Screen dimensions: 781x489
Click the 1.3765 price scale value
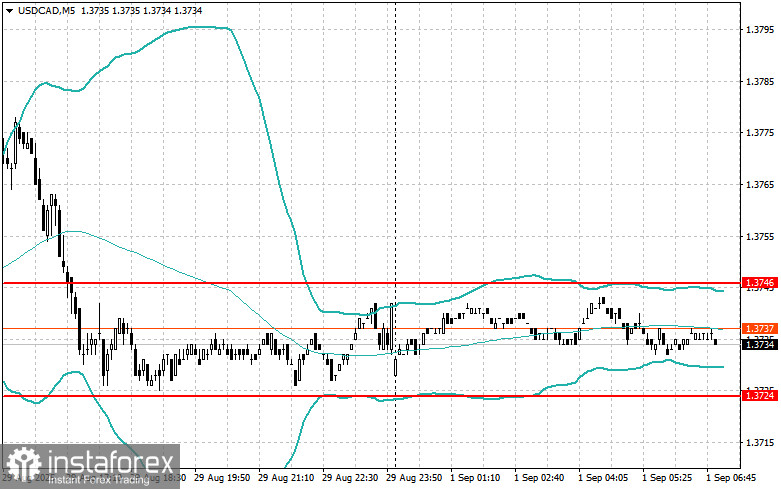pos(760,185)
